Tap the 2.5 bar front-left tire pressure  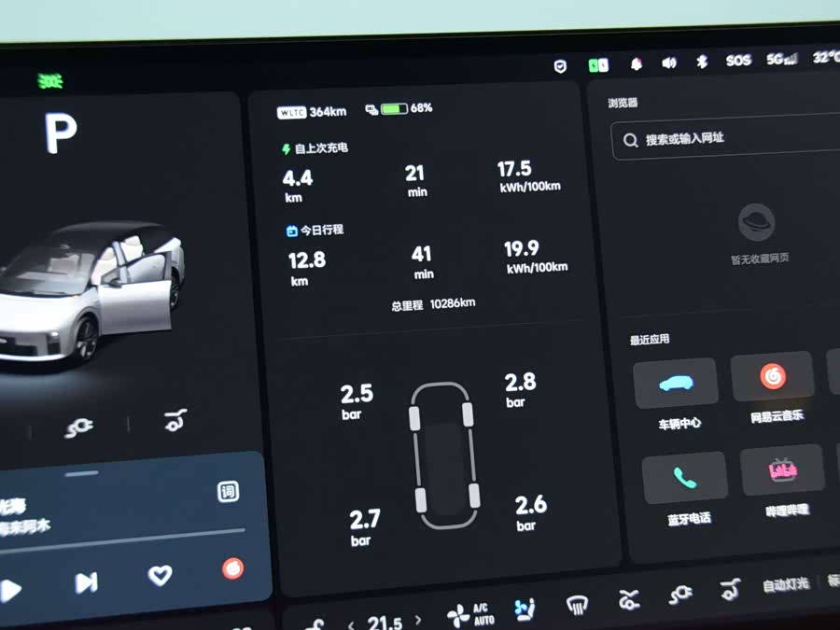click(x=357, y=401)
